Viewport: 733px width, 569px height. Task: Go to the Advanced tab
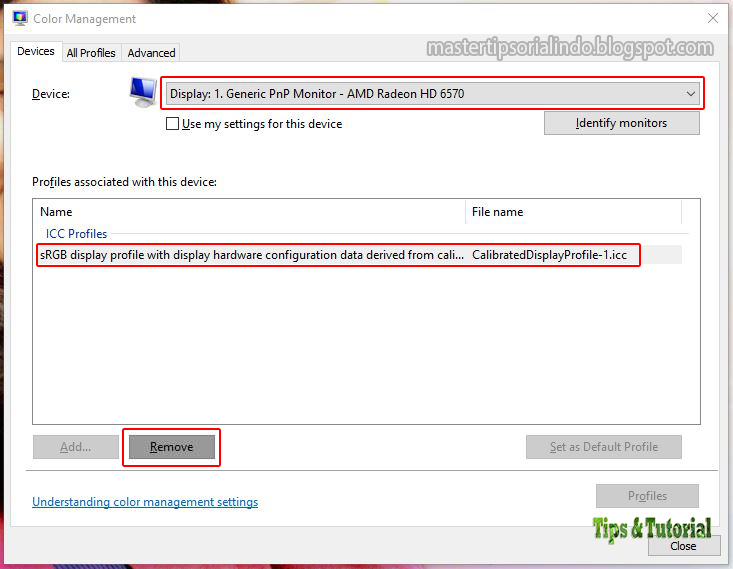pyautogui.click(x=151, y=53)
